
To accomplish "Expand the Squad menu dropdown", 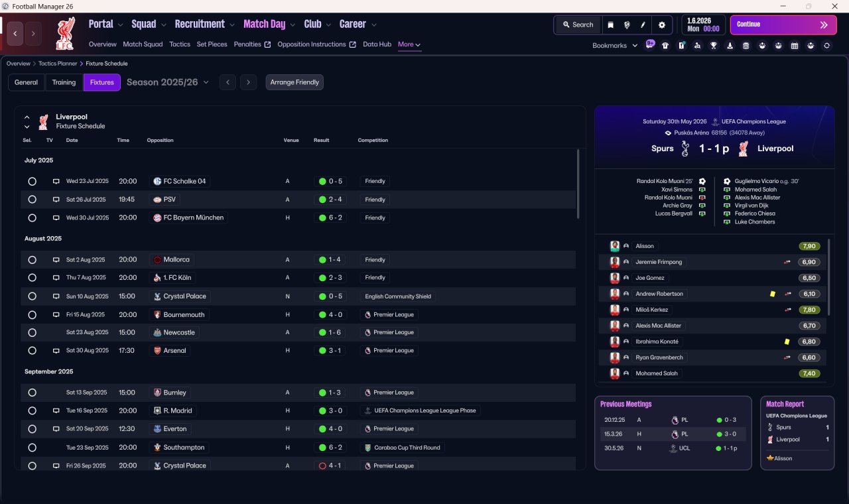I will [163, 25].
